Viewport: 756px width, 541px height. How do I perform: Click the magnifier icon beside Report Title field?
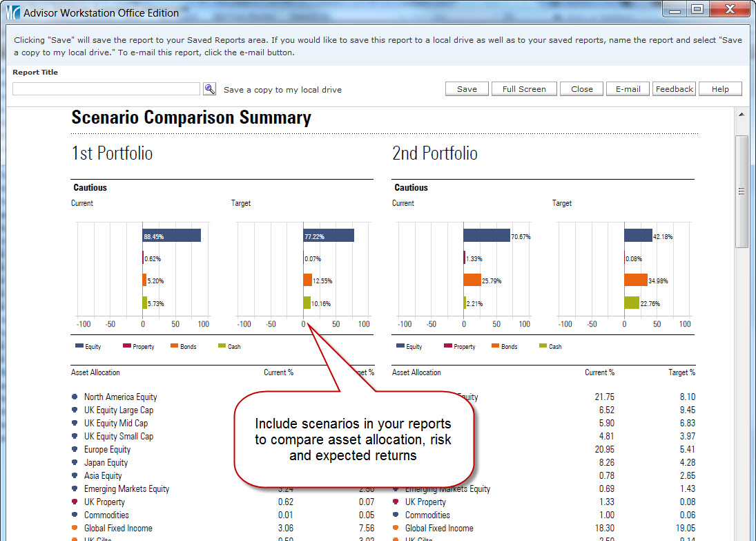click(x=210, y=89)
